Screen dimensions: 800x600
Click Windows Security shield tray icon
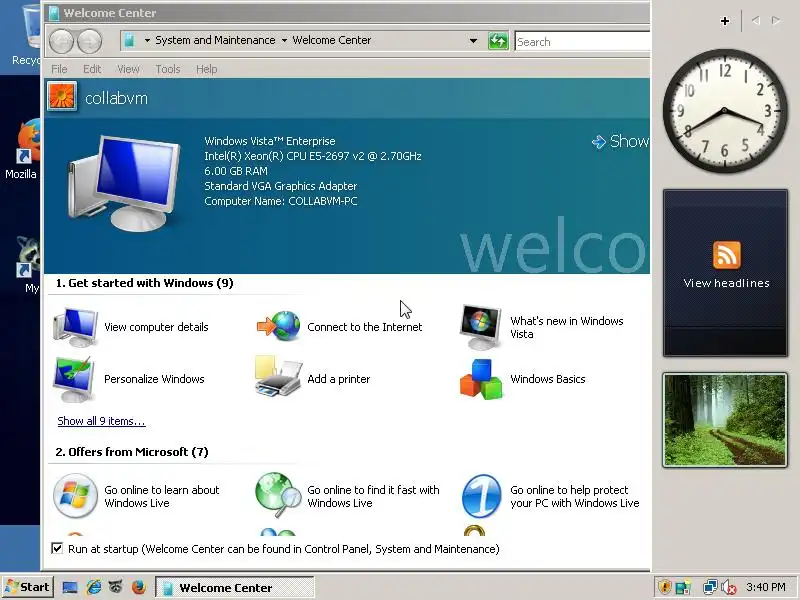click(x=664, y=587)
